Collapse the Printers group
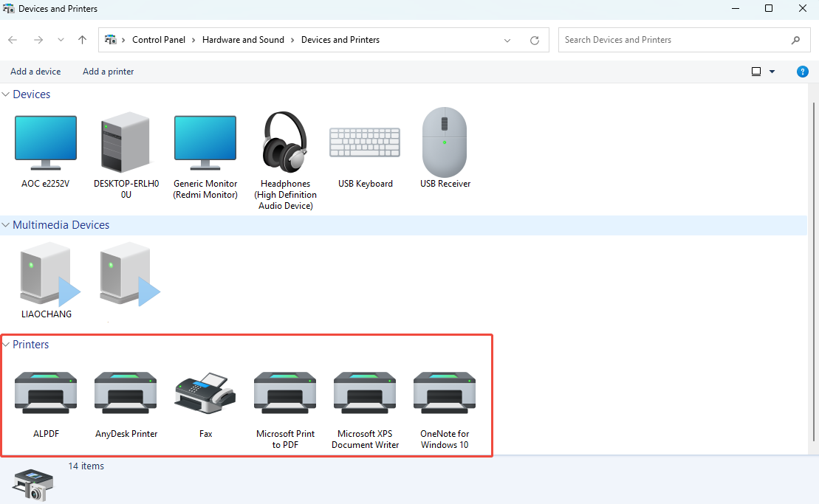The width and height of the screenshot is (819, 504). point(6,345)
